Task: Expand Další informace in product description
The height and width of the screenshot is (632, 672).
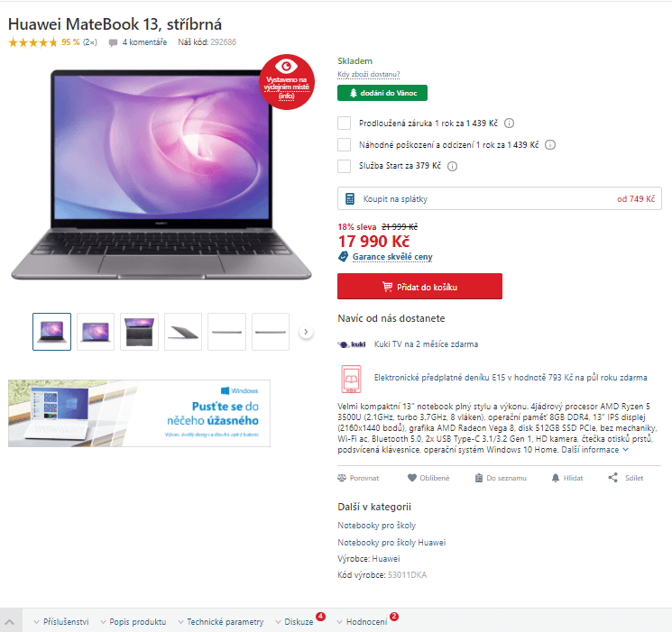Action: click(x=594, y=450)
